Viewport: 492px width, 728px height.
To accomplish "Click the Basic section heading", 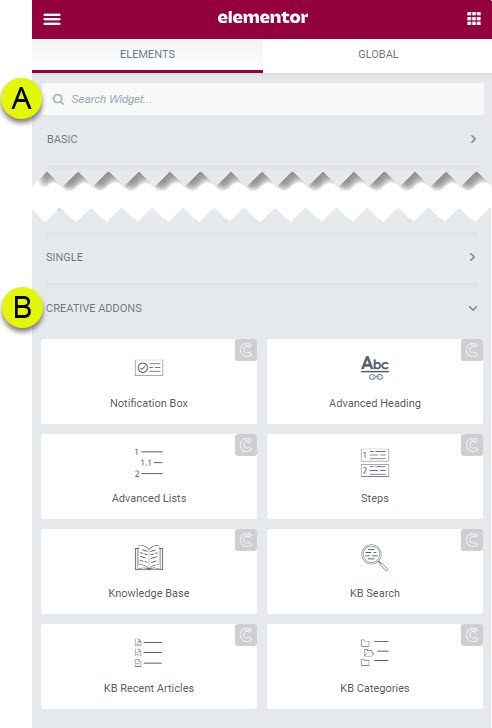I will [x=62, y=139].
